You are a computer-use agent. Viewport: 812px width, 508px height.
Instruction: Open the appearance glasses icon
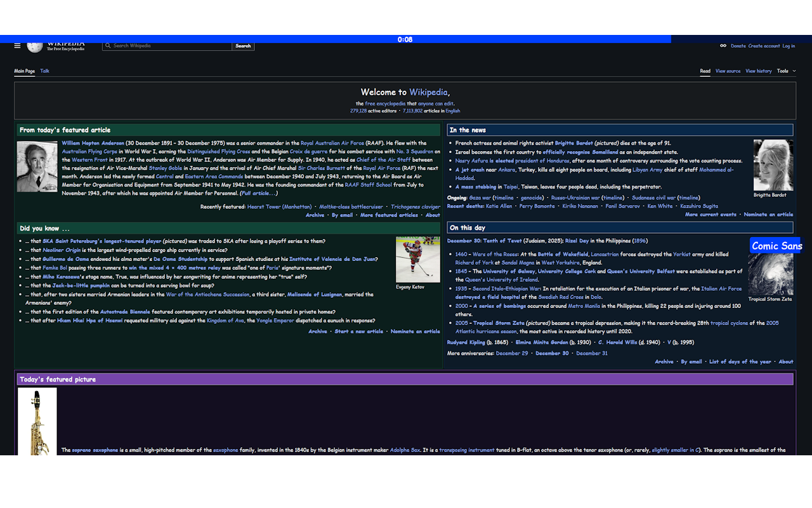723,46
